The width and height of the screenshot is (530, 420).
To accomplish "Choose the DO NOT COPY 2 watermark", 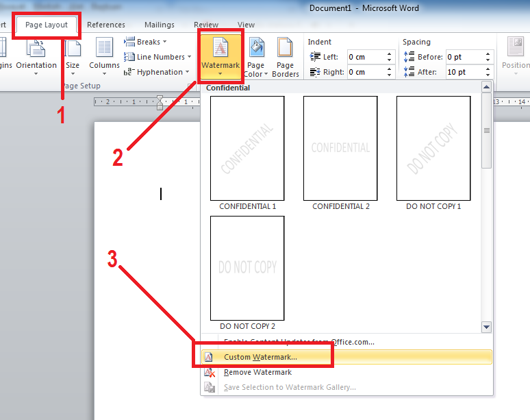I will (247, 268).
